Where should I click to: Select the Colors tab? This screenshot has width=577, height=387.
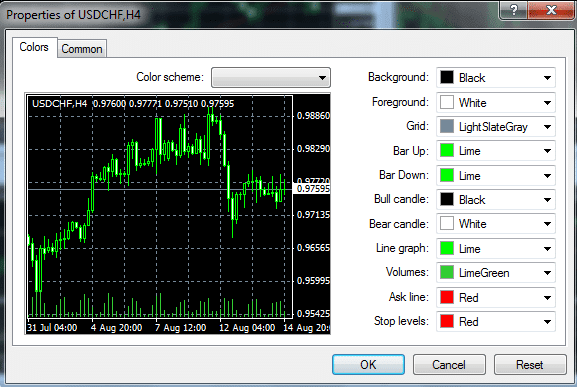coord(34,47)
